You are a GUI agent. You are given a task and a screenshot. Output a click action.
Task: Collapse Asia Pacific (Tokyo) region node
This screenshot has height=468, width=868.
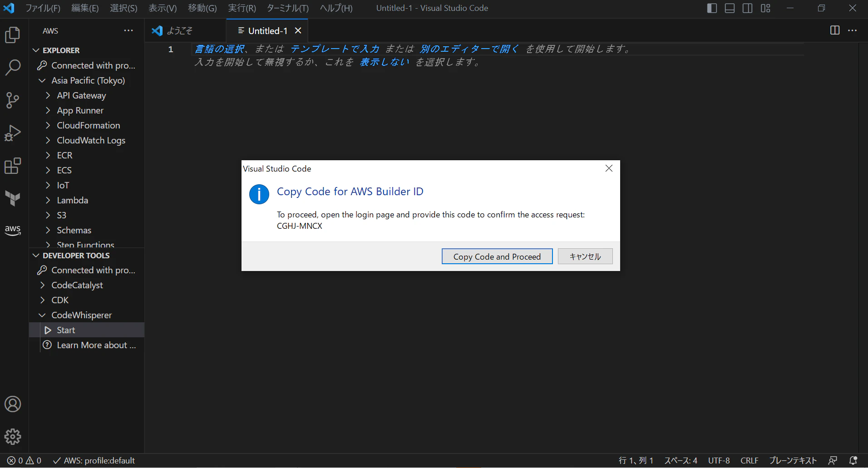pyautogui.click(x=42, y=80)
